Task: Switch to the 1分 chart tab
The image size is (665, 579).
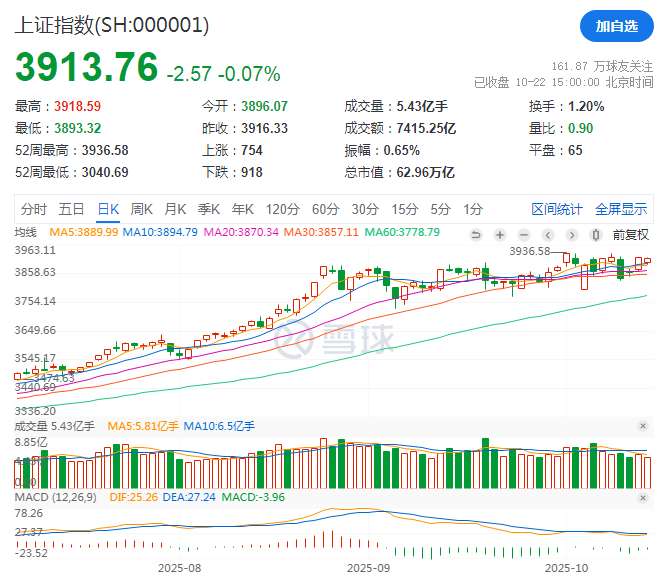Action: click(473, 209)
